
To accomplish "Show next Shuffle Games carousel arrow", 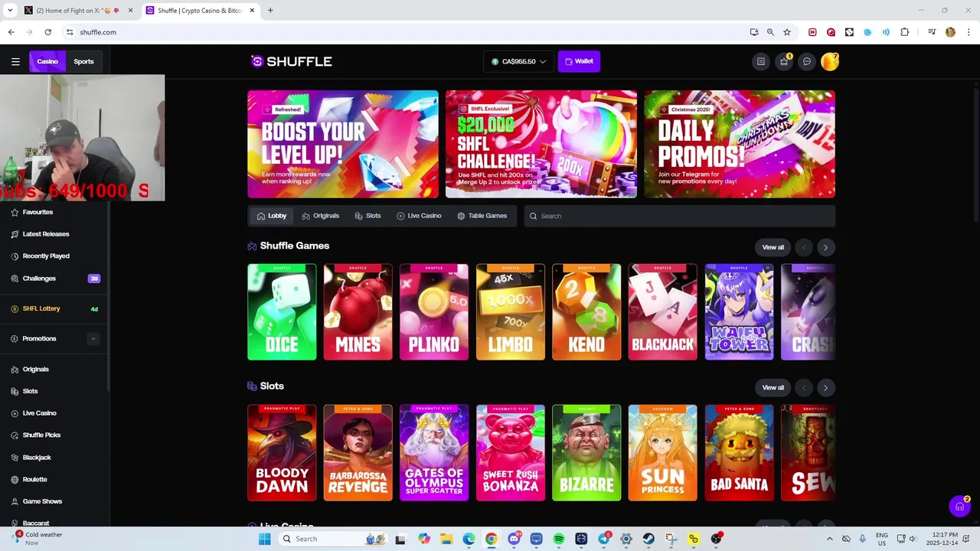I will tap(825, 247).
